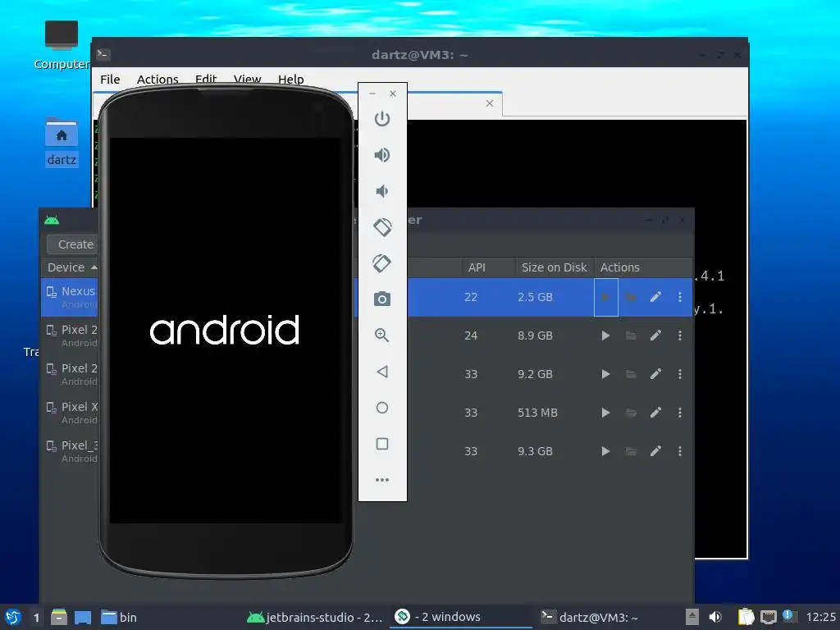Switch to dartz@VM3 terminal taskbar entry

click(x=589, y=617)
